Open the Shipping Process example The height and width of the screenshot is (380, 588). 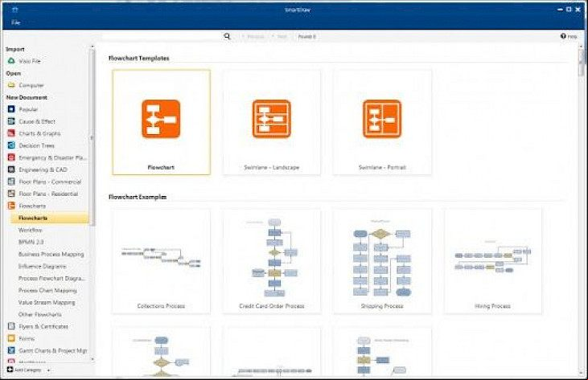[x=382, y=261]
